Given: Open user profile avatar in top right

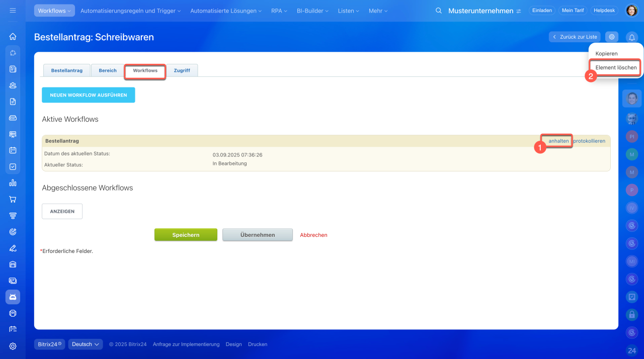Looking at the screenshot, I should coord(632,11).
